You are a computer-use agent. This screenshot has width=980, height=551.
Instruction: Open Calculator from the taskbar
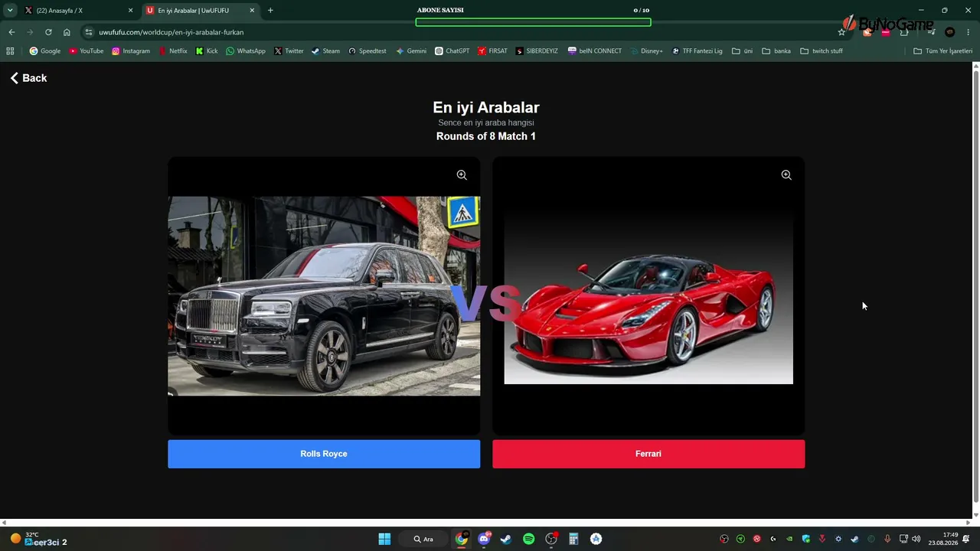(x=573, y=539)
